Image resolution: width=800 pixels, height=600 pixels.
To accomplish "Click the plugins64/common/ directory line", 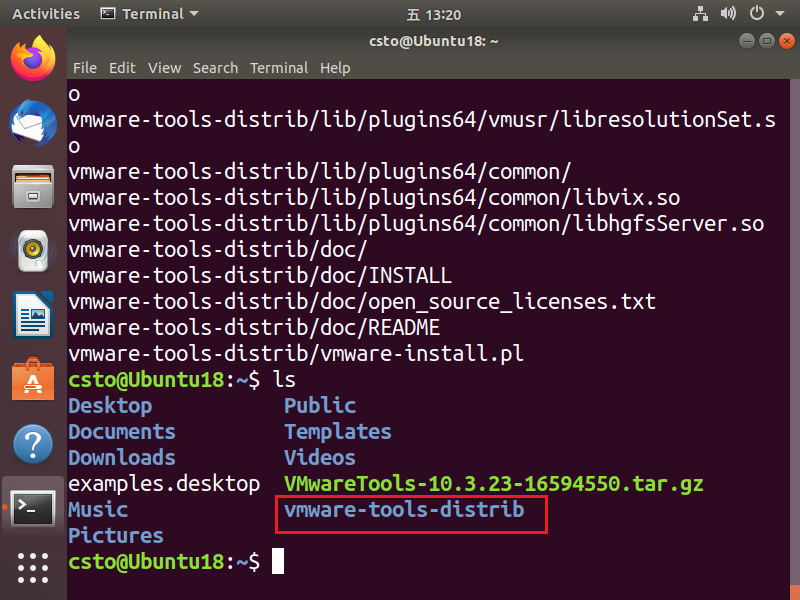I will 320,171.
